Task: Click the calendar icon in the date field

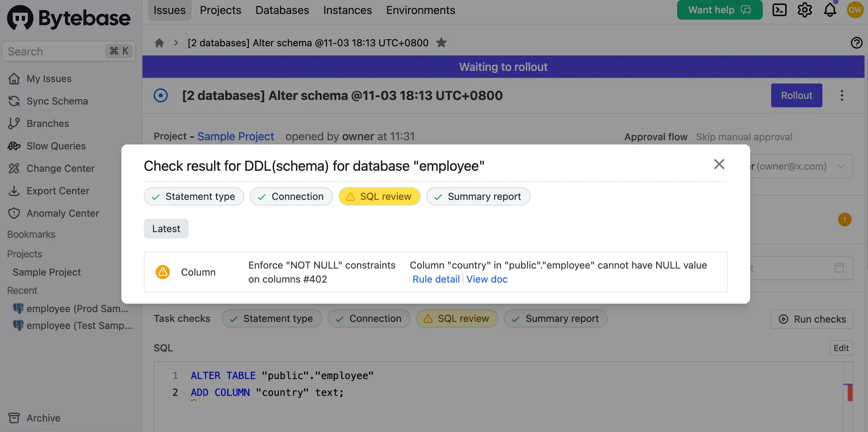Action: [x=839, y=268]
